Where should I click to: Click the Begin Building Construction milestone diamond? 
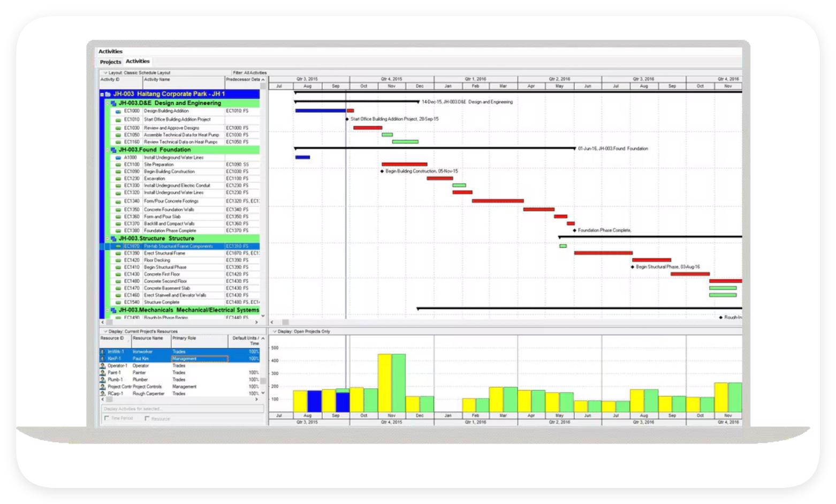[x=382, y=172]
